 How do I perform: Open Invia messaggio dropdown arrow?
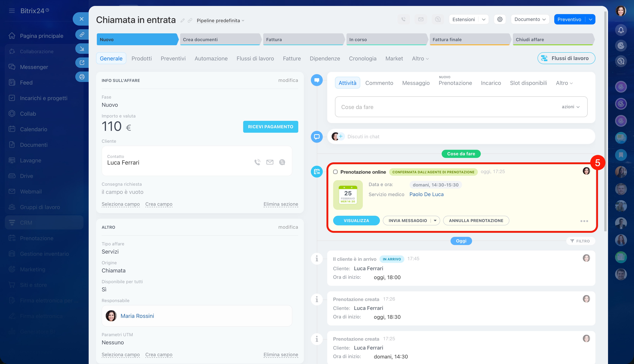(435, 221)
